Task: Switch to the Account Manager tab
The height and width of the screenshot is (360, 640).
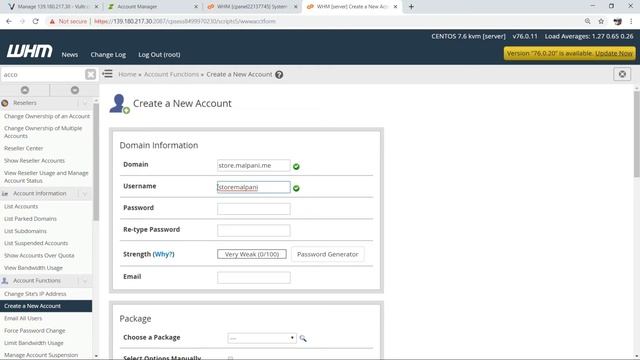Action: [x=153, y=7]
